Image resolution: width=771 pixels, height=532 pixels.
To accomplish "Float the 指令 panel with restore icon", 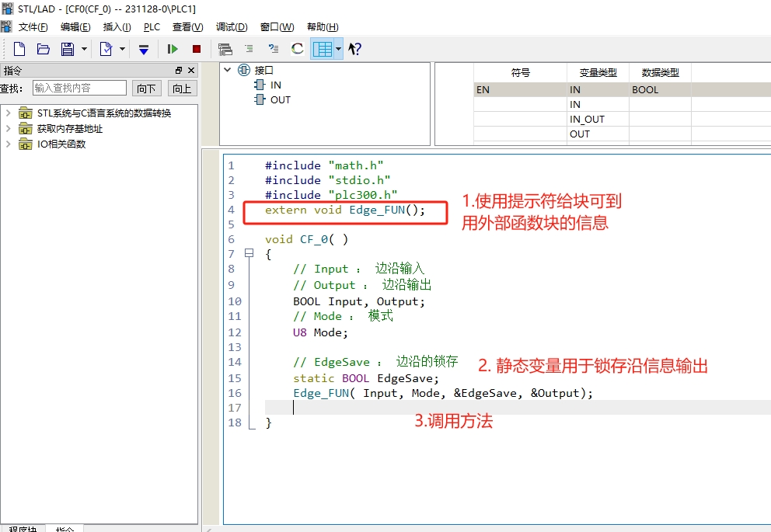I will [x=179, y=71].
